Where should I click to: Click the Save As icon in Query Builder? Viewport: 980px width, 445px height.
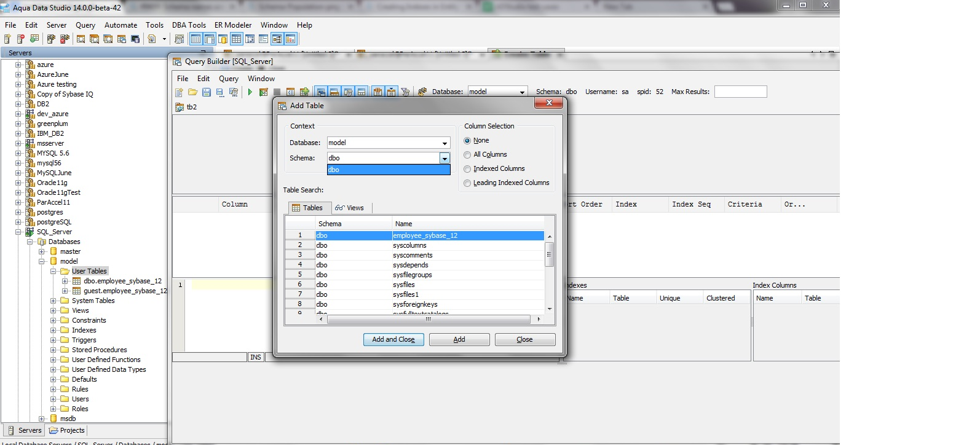(220, 92)
